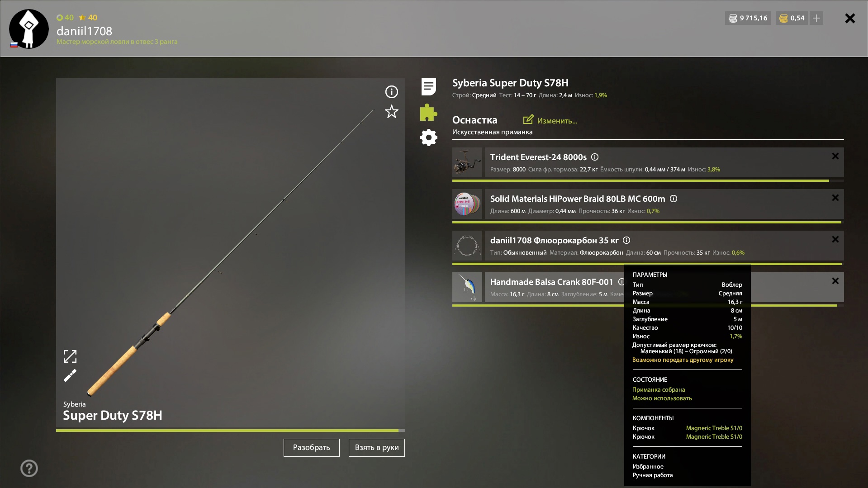Click the Разобрать button
868x488 pixels.
[311, 447]
